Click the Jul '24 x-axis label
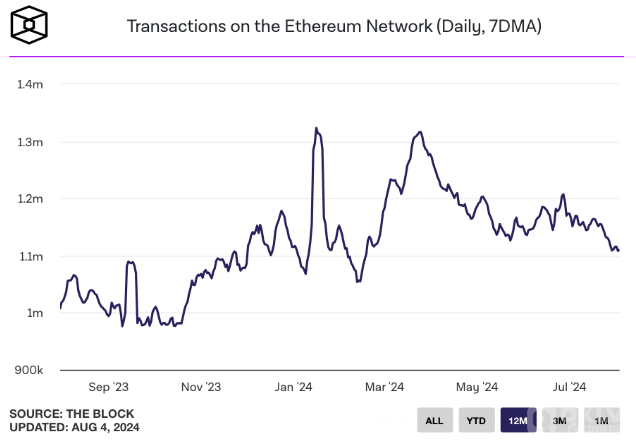The image size is (636, 441). (568, 387)
